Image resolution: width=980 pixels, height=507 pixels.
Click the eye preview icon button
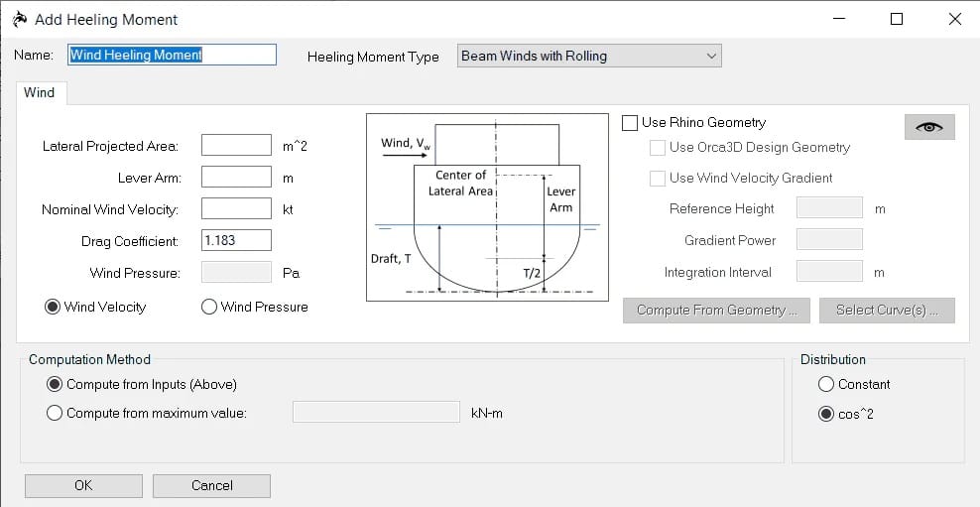point(929,127)
